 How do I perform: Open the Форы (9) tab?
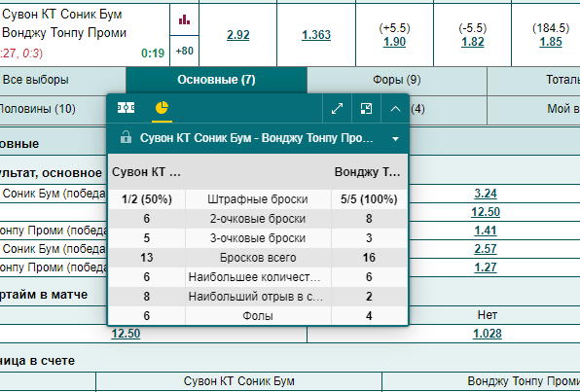(396, 80)
